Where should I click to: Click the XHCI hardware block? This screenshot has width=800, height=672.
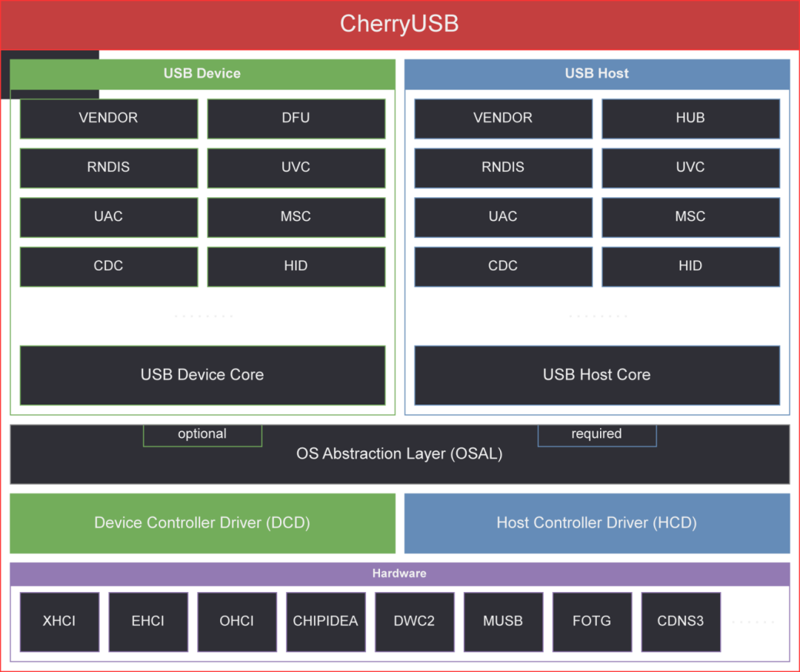click(x=60, y=622)
